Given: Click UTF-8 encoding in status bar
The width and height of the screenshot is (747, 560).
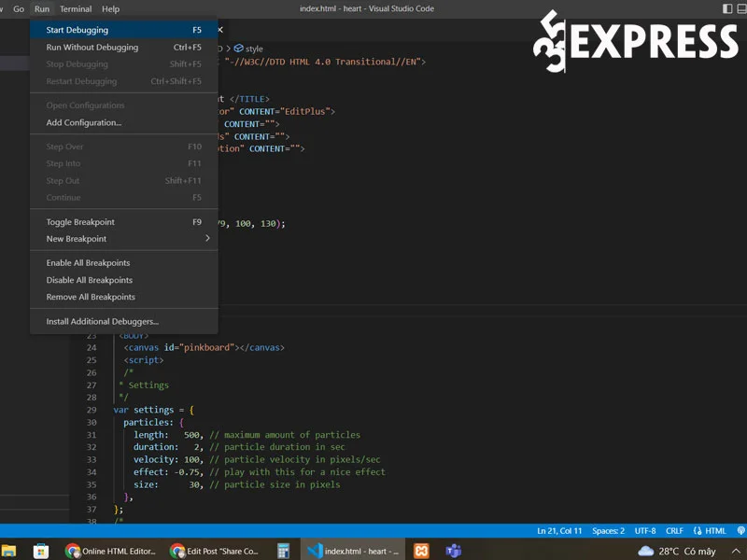Looking at the screenshot, I should (x=645, y=530).
